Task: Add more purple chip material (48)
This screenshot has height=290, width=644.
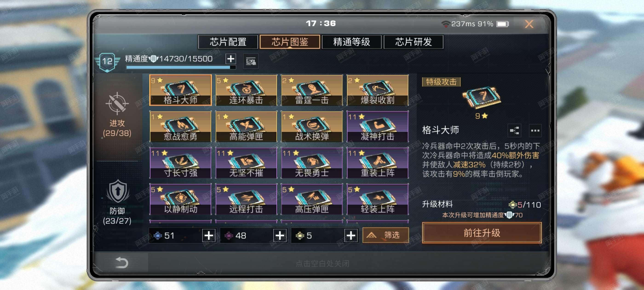Action: tap(280, 235)
